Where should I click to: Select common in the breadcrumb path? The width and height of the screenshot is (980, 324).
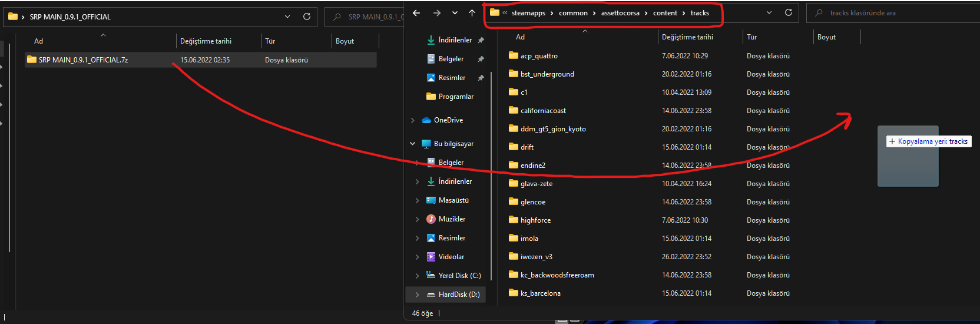[573, 13]
